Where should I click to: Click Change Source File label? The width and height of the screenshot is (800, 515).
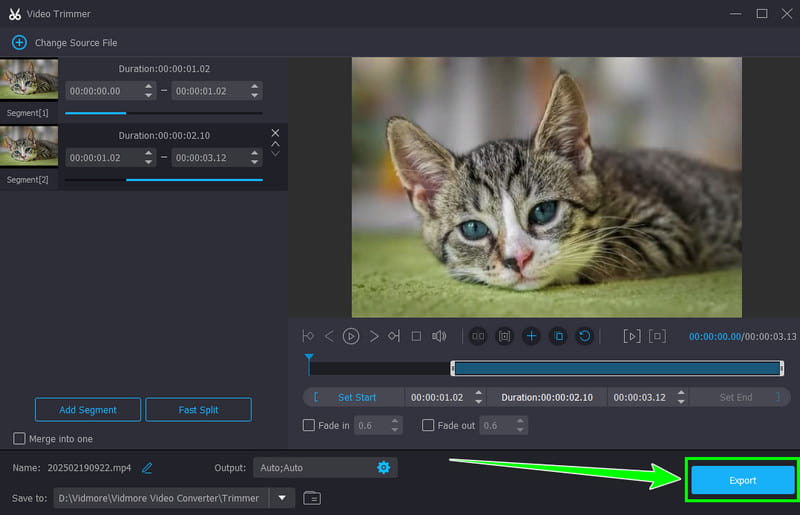point(76,43)
